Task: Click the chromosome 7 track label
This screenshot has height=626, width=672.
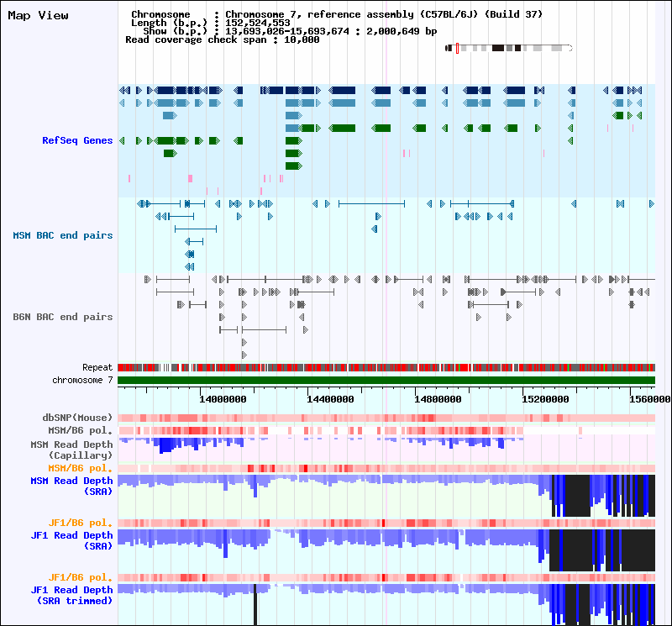Action: coord(82,381)
